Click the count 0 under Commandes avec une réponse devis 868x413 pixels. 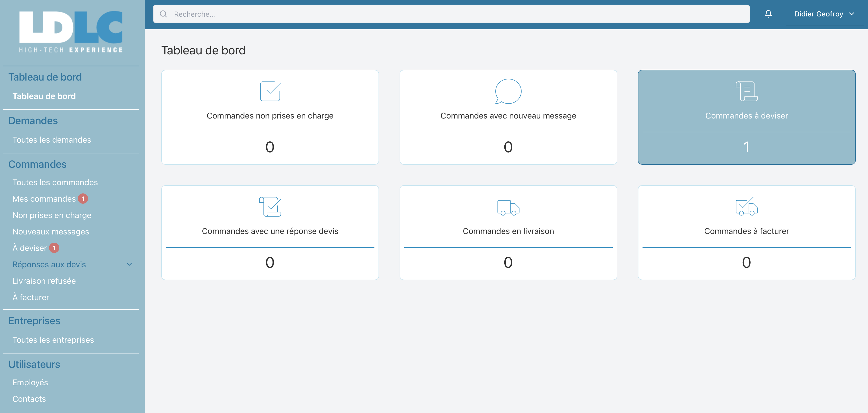click(x=270, y=262)
